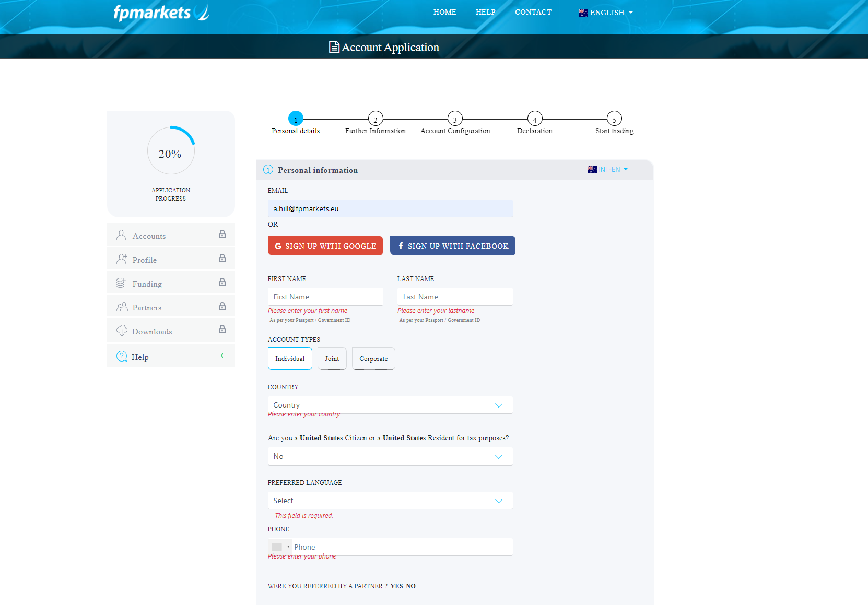Click the Funding coins icon

(121, 283)
